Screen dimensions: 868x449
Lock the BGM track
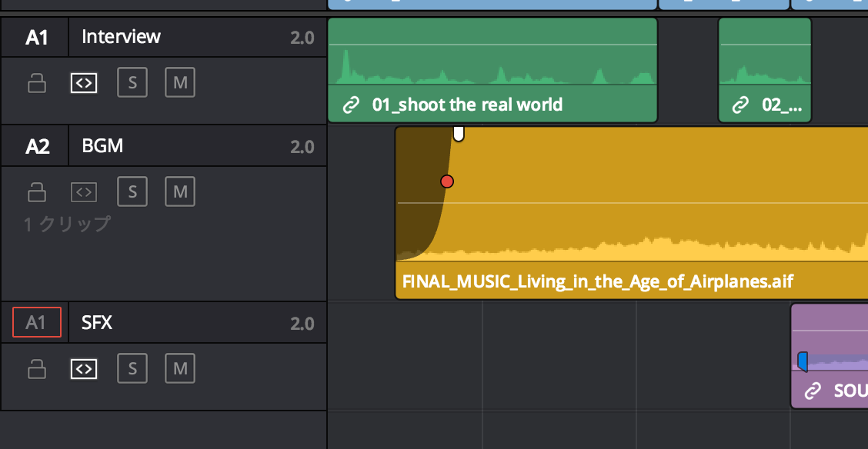click(37, 191)
